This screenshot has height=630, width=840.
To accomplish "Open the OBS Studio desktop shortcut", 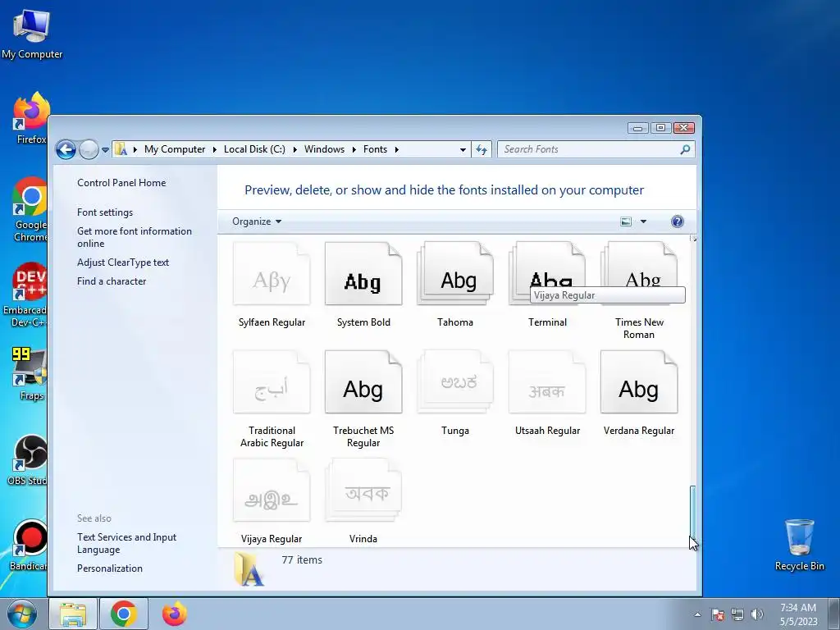I will [28, 460].
